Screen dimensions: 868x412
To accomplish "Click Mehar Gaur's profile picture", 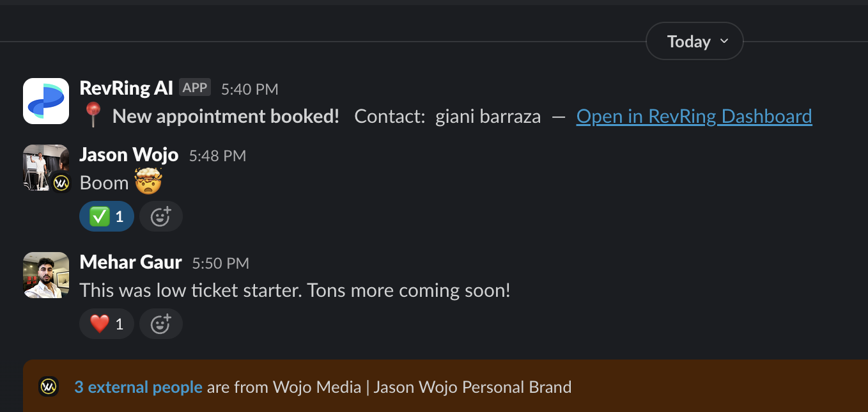I will (x=45, y=275).
